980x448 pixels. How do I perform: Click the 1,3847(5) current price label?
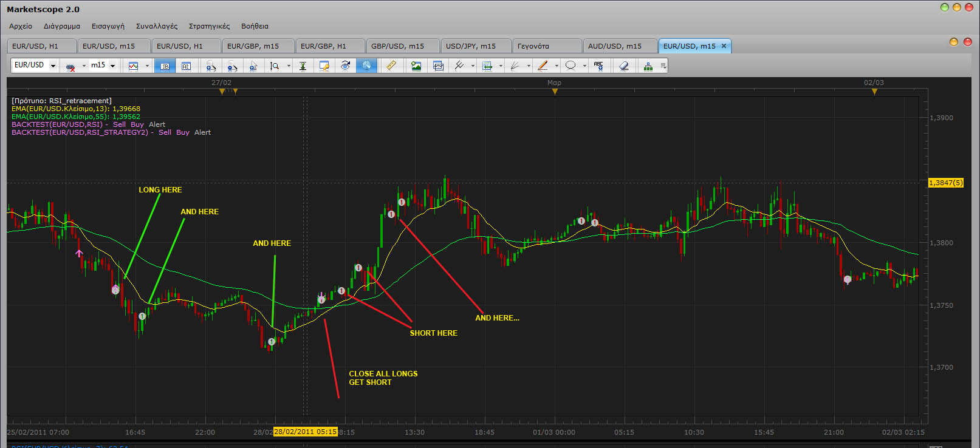click(946, 183)
